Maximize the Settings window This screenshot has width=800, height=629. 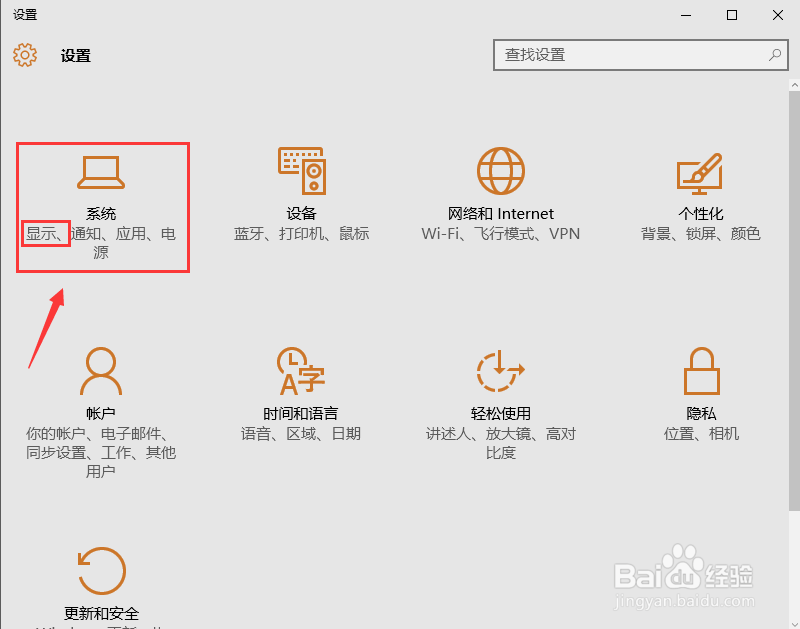click(732, 15)
